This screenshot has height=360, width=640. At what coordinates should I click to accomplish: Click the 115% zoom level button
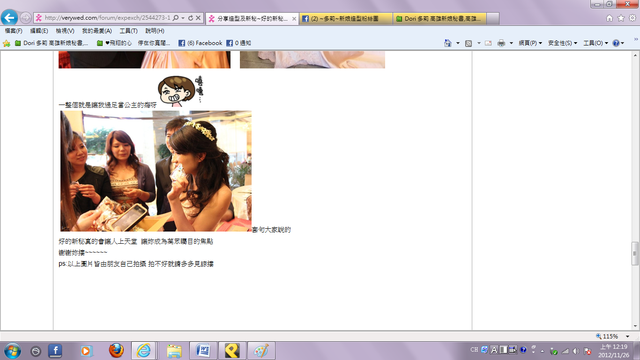[x=607, y=336]
